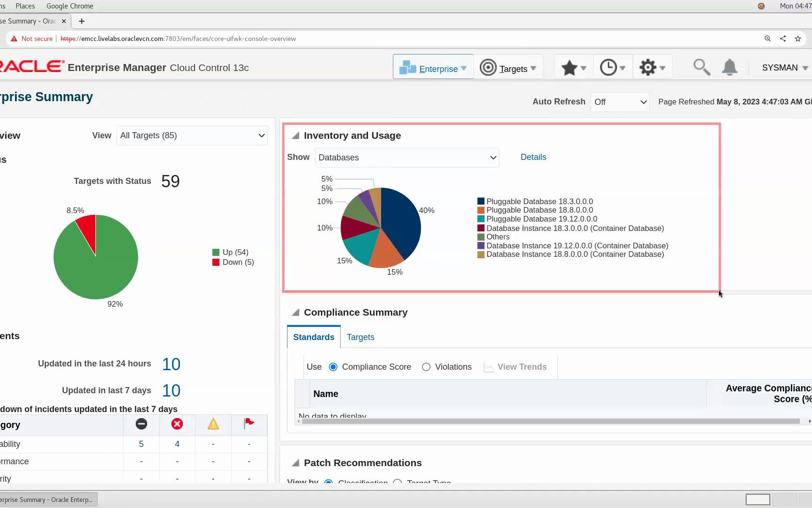The height and width of the screenshot is (508, 812).
Task: Switch to the Targets compliance tab
Action: [x=360, y=337]
